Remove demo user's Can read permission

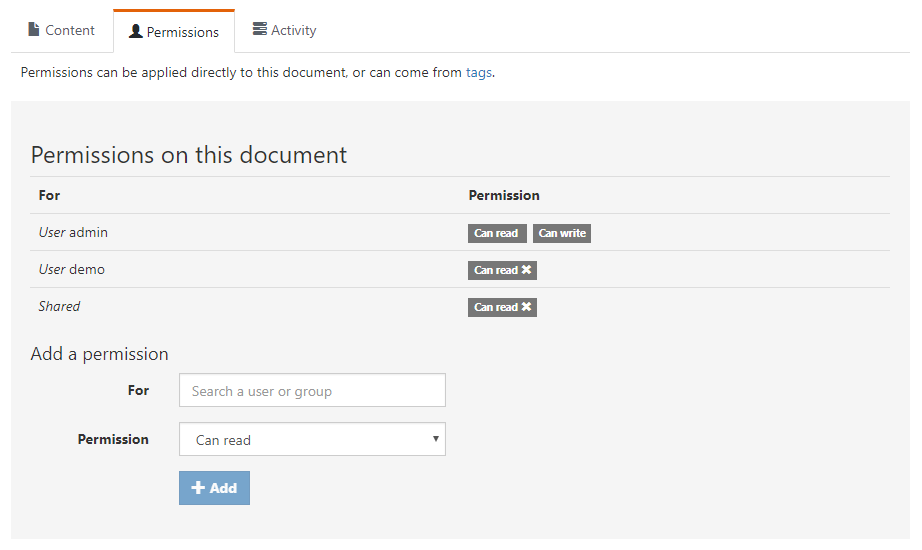click(526, 270)
